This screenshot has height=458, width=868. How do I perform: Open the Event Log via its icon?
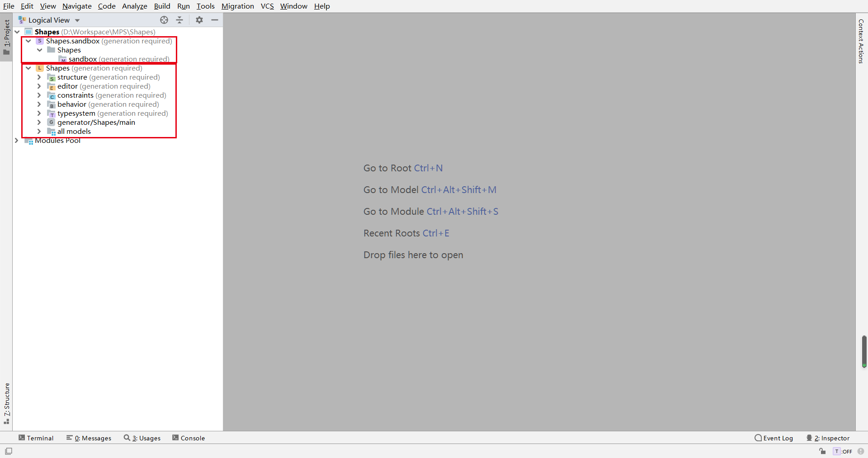(758, 438)
